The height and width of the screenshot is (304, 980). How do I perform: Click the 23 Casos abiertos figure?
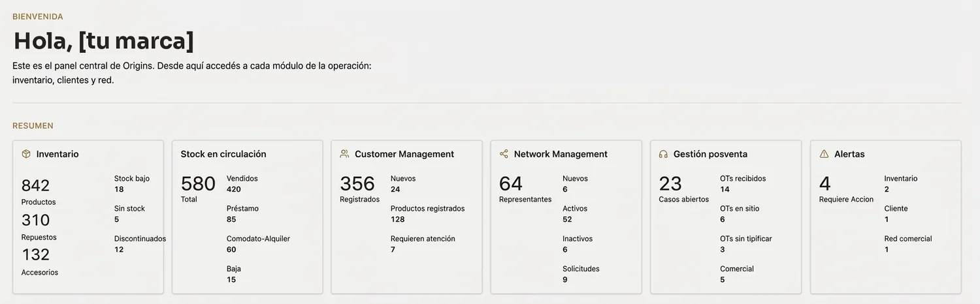670,184
